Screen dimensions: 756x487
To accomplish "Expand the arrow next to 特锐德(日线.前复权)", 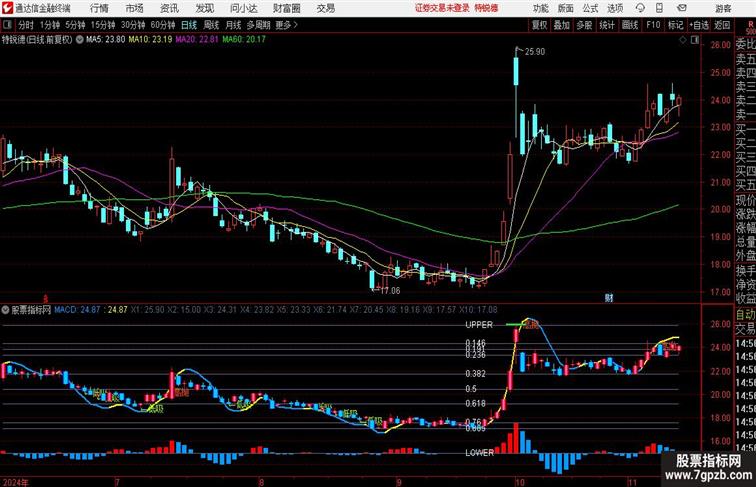I will (79, 40).
